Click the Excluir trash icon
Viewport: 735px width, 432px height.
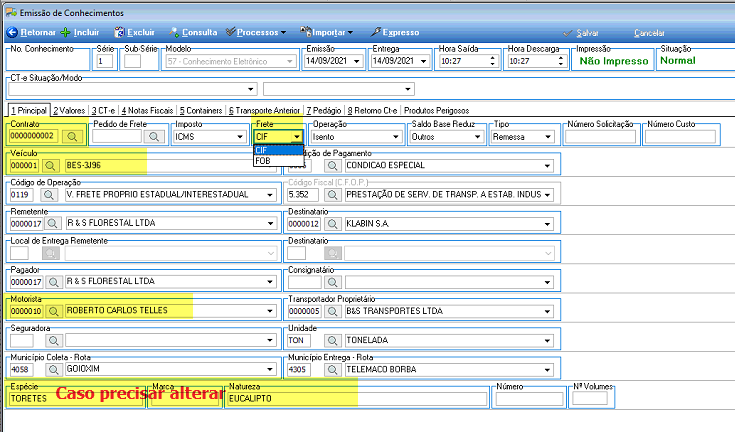tap(119, 32)
